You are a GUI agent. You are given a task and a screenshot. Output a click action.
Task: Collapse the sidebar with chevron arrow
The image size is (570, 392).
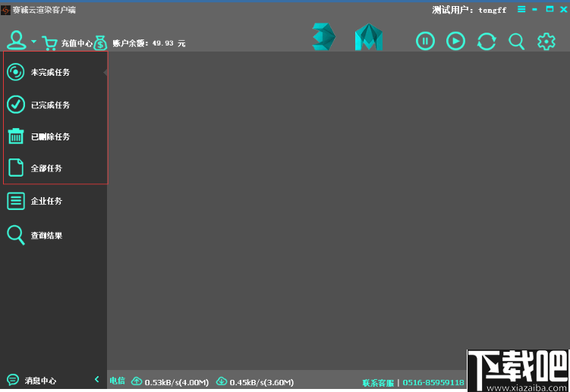coord(96,379)
